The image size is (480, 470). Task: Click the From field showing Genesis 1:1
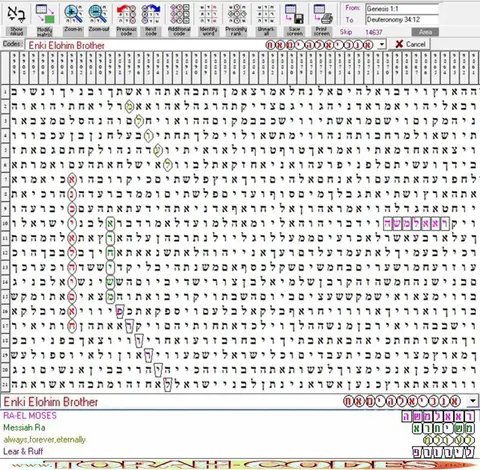(x=402, y=9)
